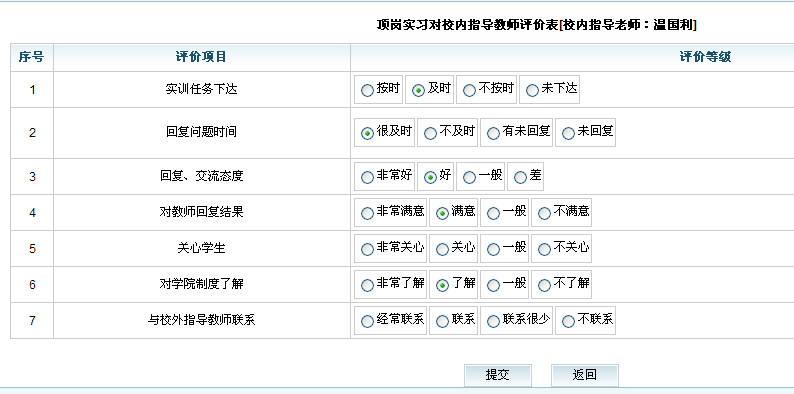Go back using 返回 button

[585, 375]
